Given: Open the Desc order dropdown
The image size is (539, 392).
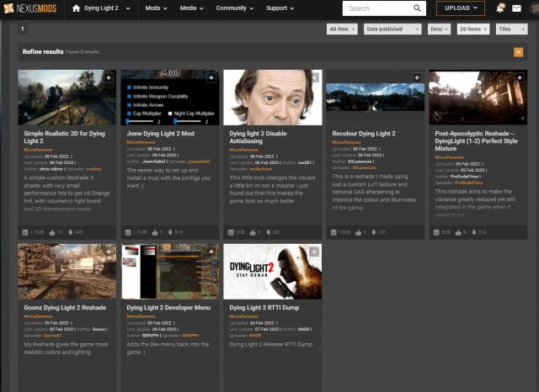Looking at the screenshot, I should pyautogui.click(x=439, y=29).
